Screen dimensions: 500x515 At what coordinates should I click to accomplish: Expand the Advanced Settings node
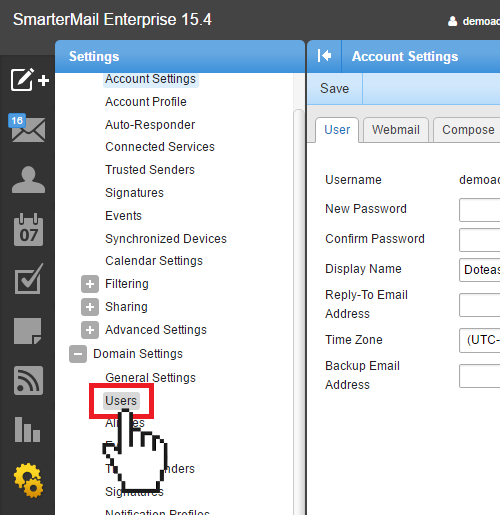[90, 330]
